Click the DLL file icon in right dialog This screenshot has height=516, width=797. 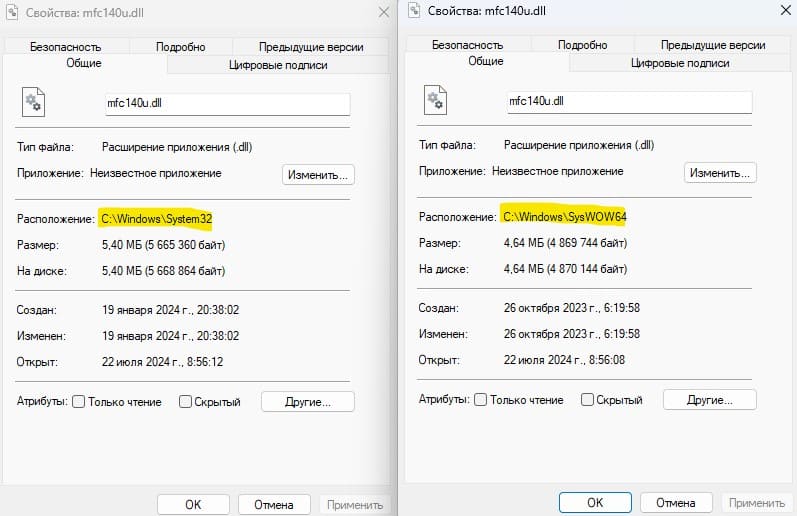[436, 100]
